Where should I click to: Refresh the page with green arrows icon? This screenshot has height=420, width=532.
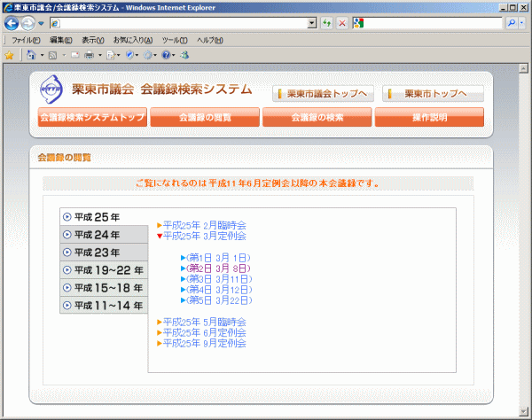pyautogui.click(x=326, y=23)
